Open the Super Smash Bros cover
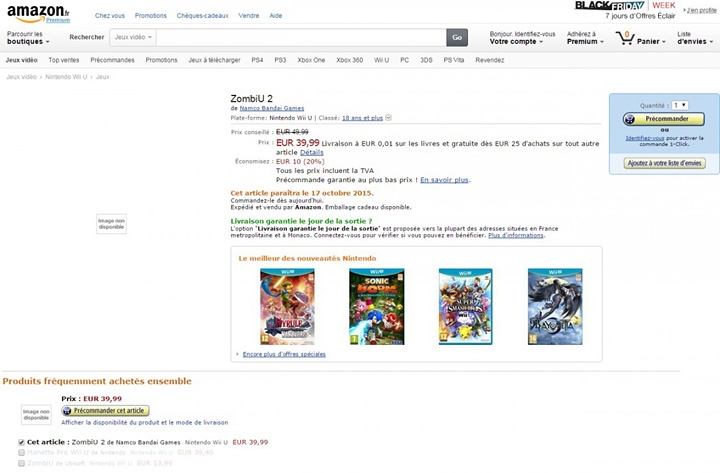 (465, 305)
